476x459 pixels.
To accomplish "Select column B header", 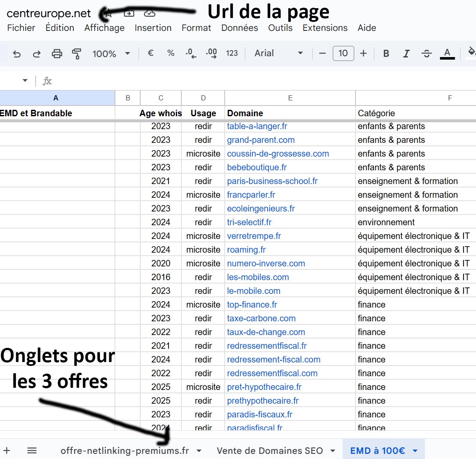I will click(x=128, y=98).
